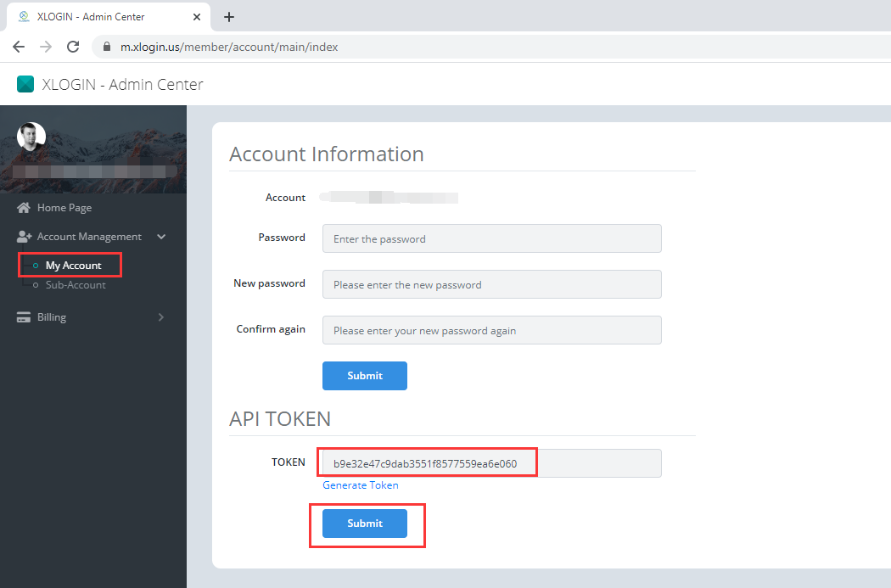Click the Billing card icon
This screenshot has width=891, height=588.
pyautogui.click(x=24, y=317)
